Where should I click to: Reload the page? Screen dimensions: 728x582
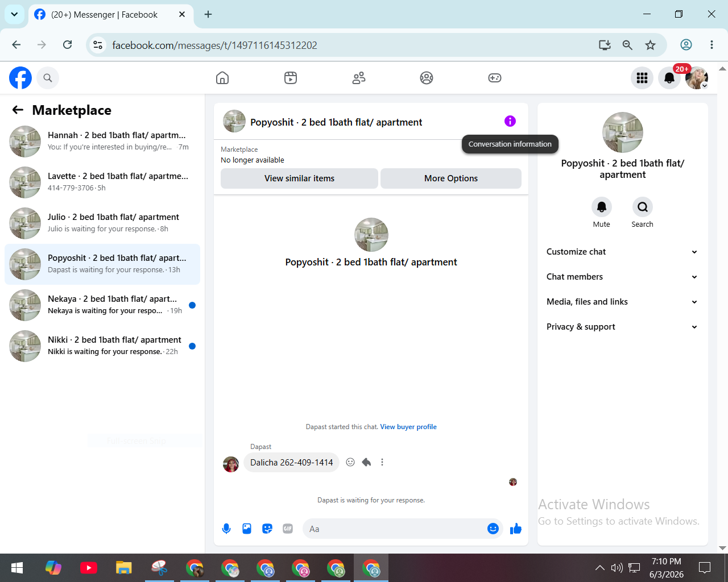pyautogui.click(x=68, y=45)
